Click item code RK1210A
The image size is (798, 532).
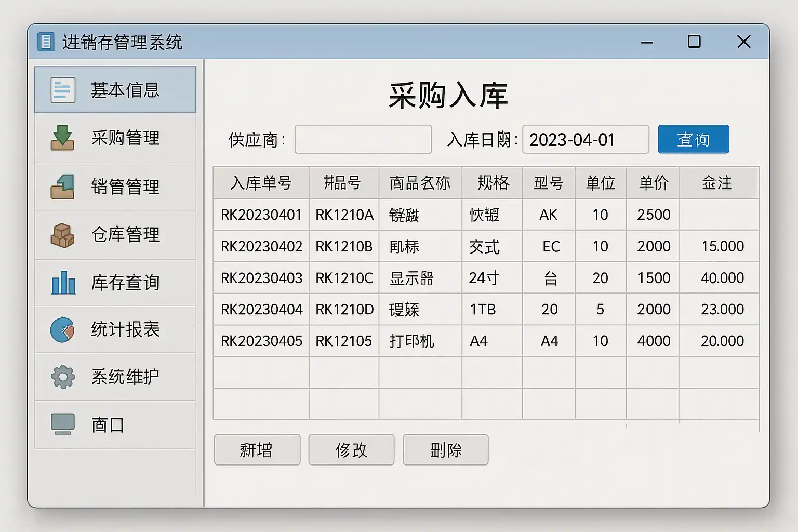[x=344, y=215]
